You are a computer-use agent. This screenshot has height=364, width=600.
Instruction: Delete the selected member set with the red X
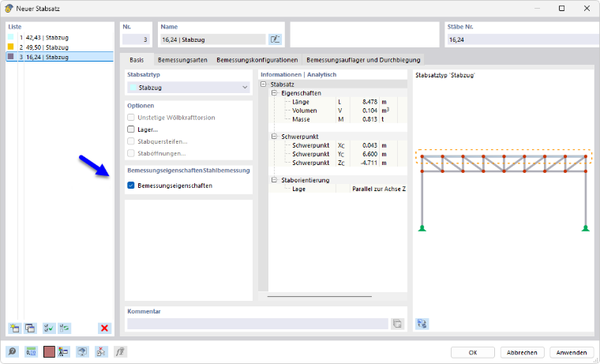[x=104, y=328]
